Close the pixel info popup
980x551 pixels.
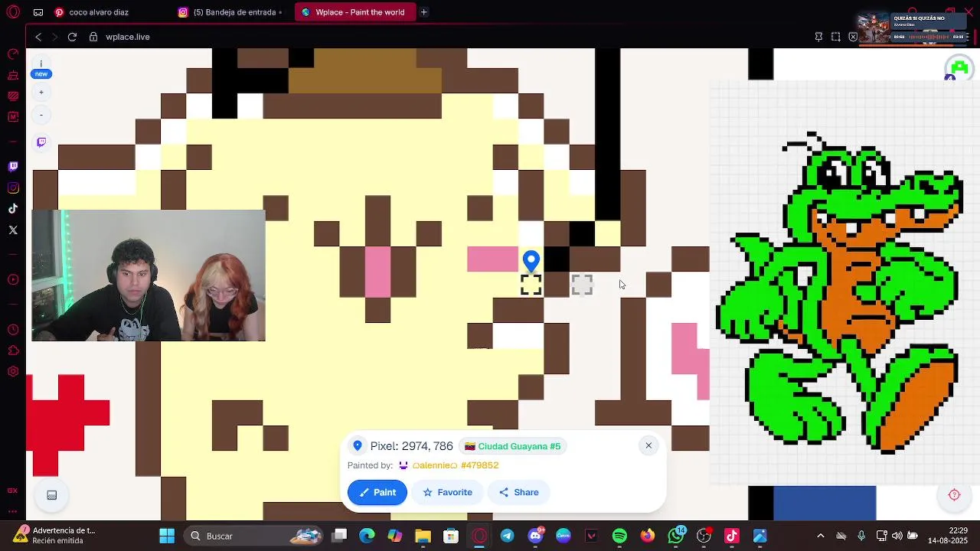click(x=648, y=445)
